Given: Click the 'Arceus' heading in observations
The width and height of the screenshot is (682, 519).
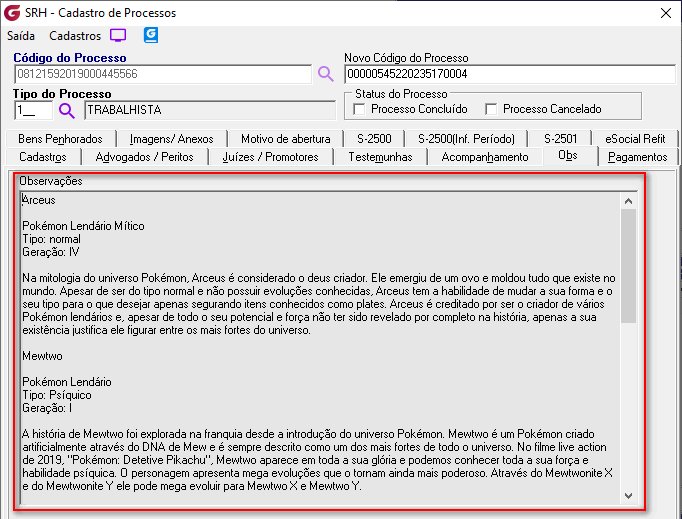Looking at the screenshot, I should [x=39, y=200].
